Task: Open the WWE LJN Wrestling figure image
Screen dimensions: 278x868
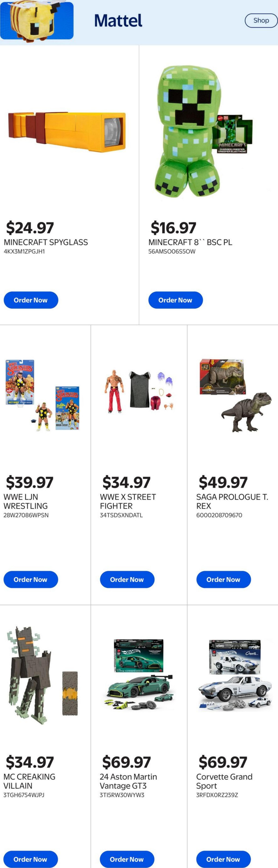Action: [42, 395]
